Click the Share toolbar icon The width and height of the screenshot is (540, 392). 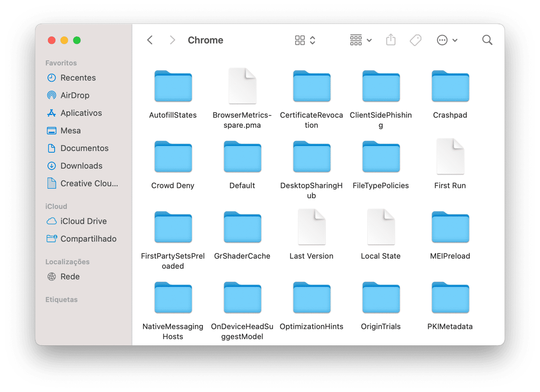391,40
